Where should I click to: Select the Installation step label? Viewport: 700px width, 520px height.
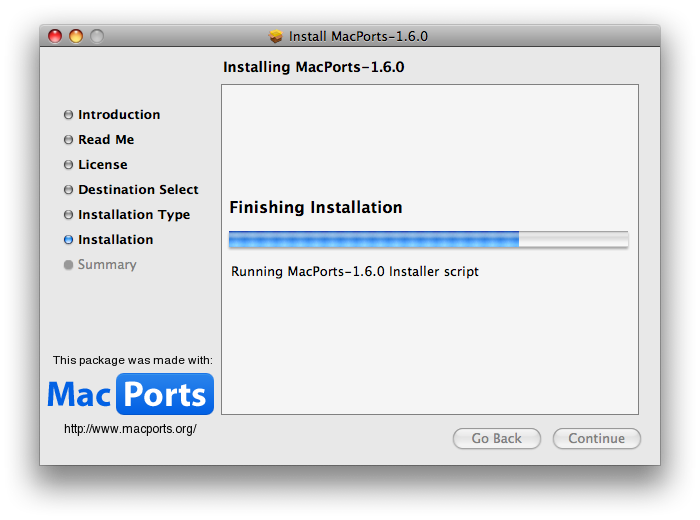tap(116, 240)
